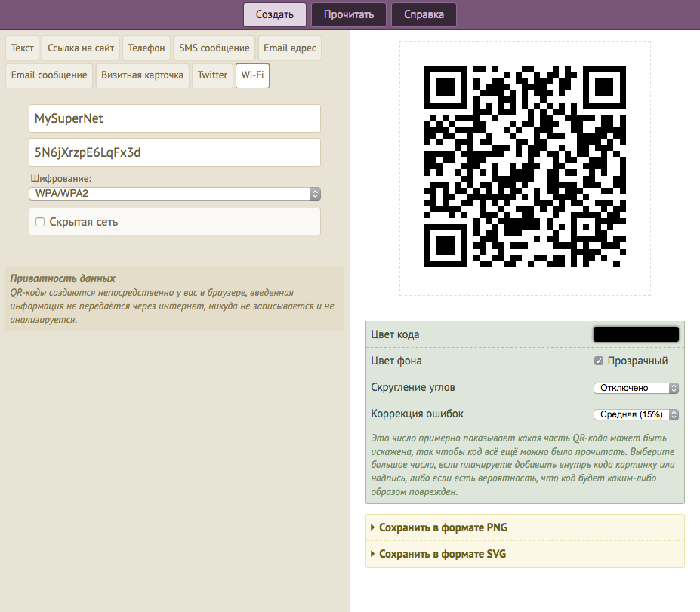
Task: Click the Приватность данных heading
Action: (x=63, y=278)
